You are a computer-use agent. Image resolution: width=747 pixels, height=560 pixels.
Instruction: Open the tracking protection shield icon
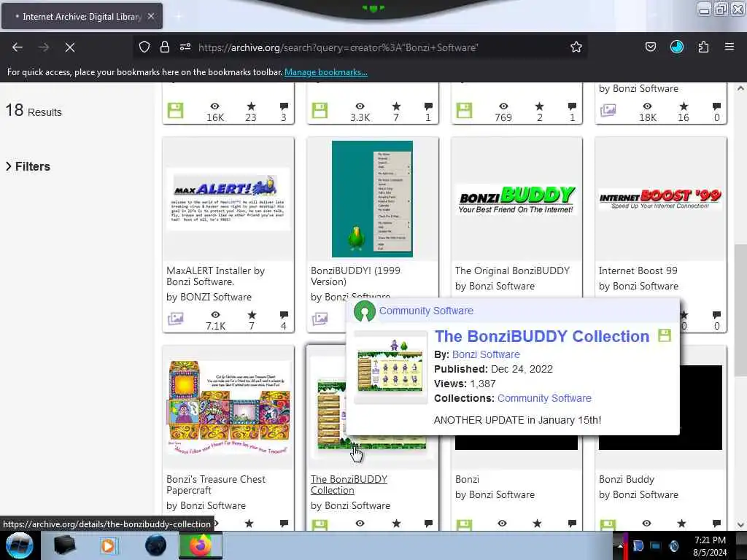[144, 47]
